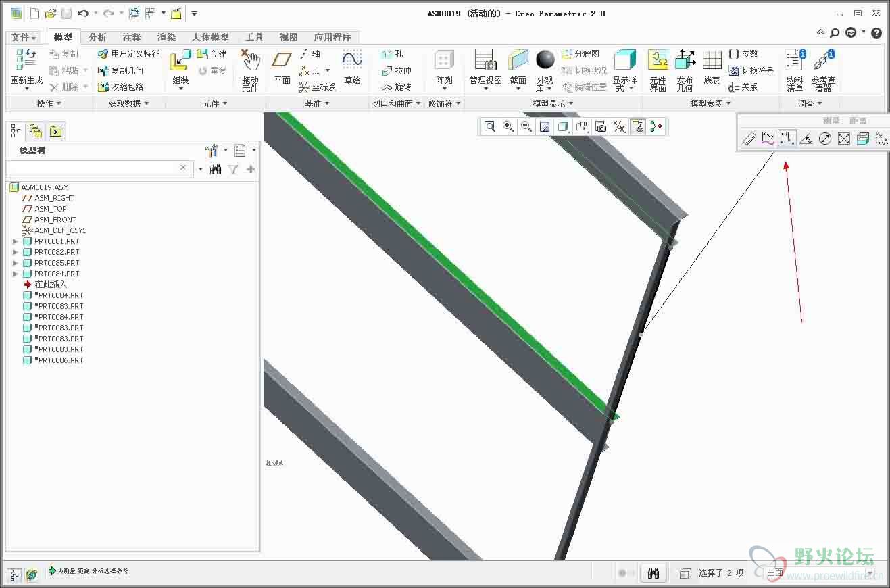Expand the Datum (基准) group dropdown
The width and height of the screenshot is (890, 588).
pos(317,103)
